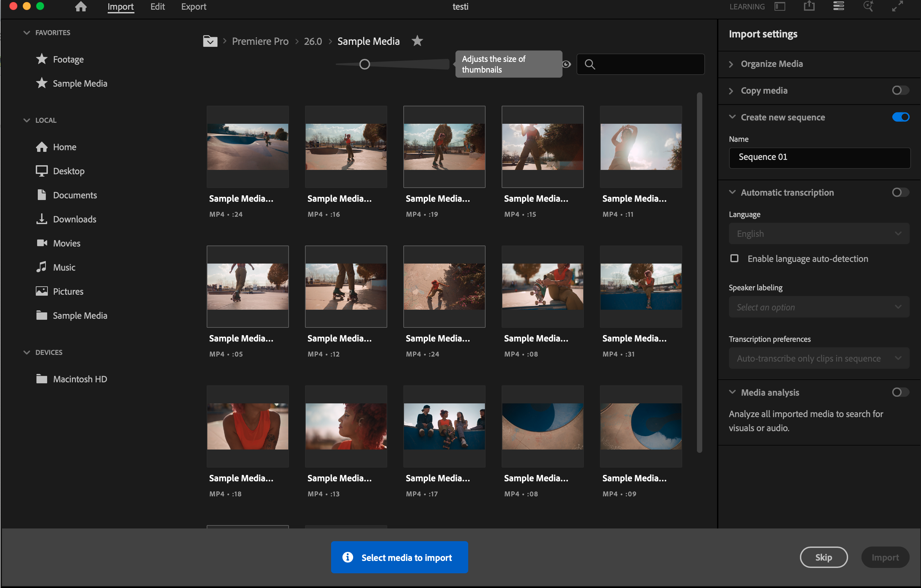Collapse the FAVORITES sidebar section

(x=26, y=33)
